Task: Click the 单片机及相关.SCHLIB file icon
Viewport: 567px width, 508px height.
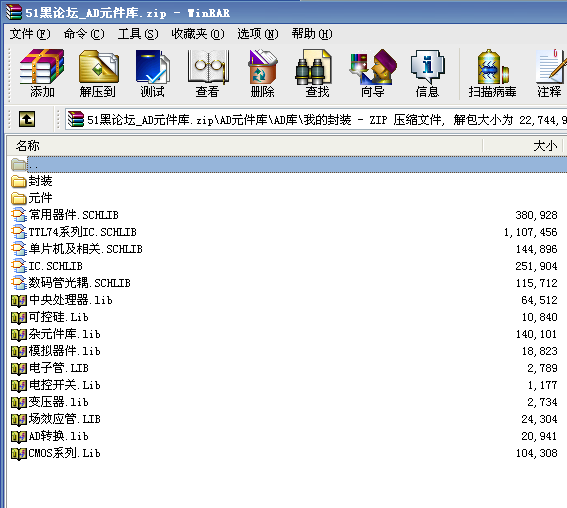Action: click(x=19, y=249)
